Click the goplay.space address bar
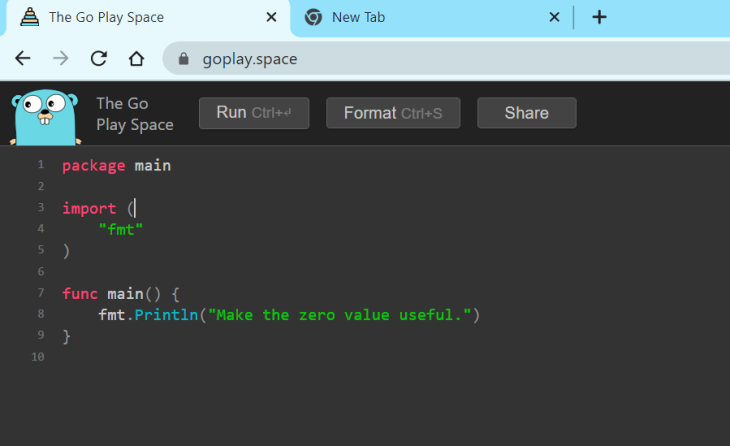 [x=400, y=59]
